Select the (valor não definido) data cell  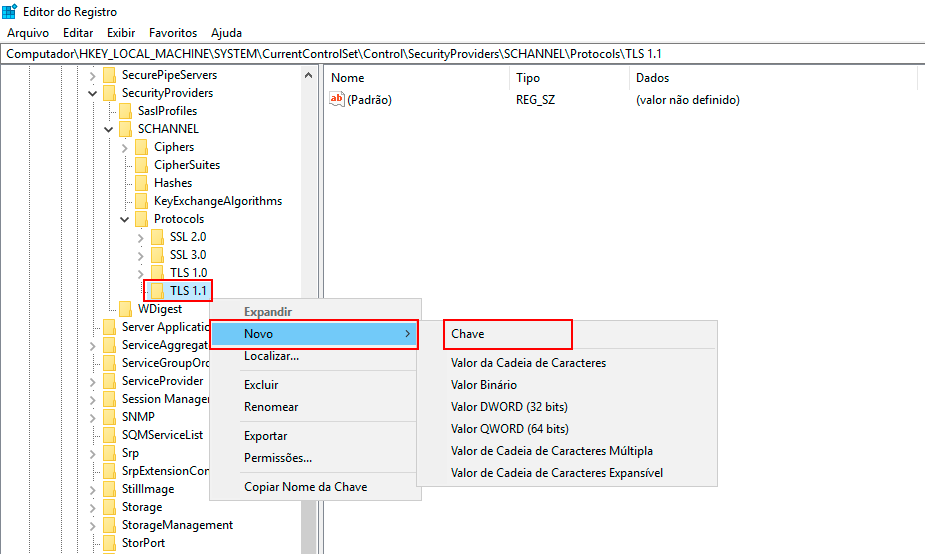tap(687, 100)
